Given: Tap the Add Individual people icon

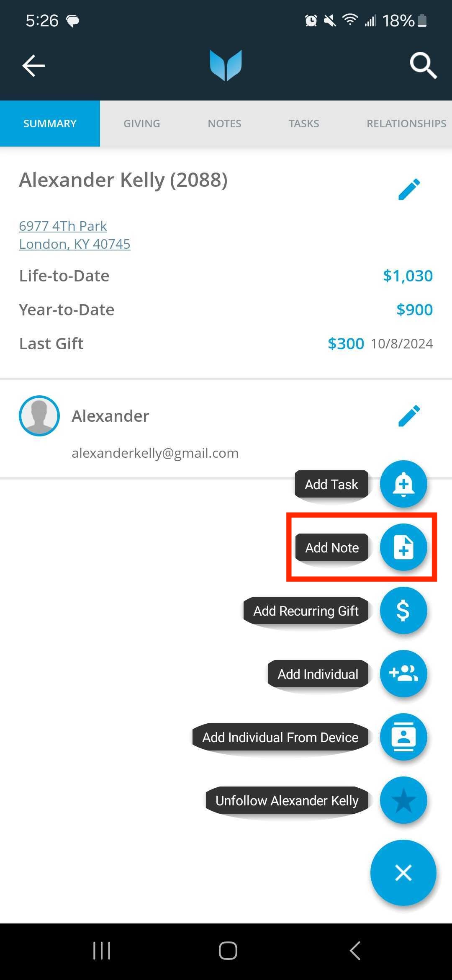Looking at the screenshot, I should coord(403,674).
